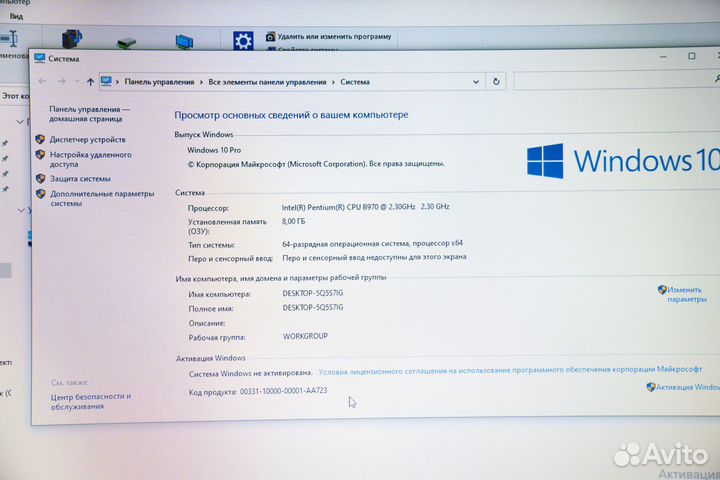Click the Refresh button beside the address bar

coord(496,82)
